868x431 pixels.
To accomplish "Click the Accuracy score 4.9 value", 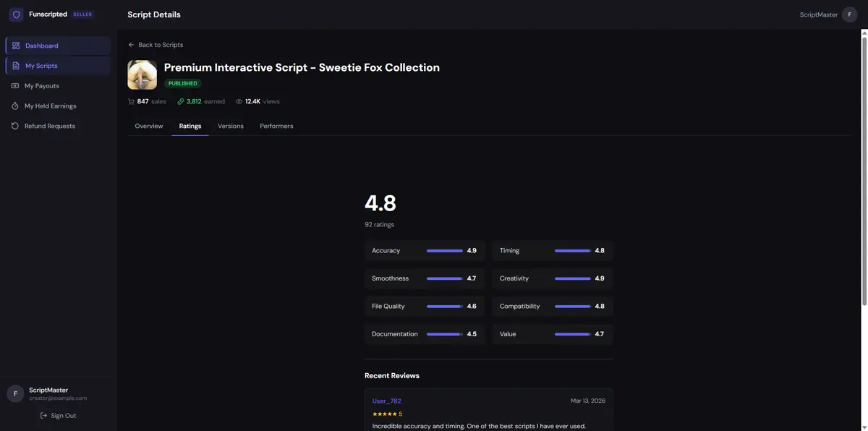I will [x=472, y=251].
